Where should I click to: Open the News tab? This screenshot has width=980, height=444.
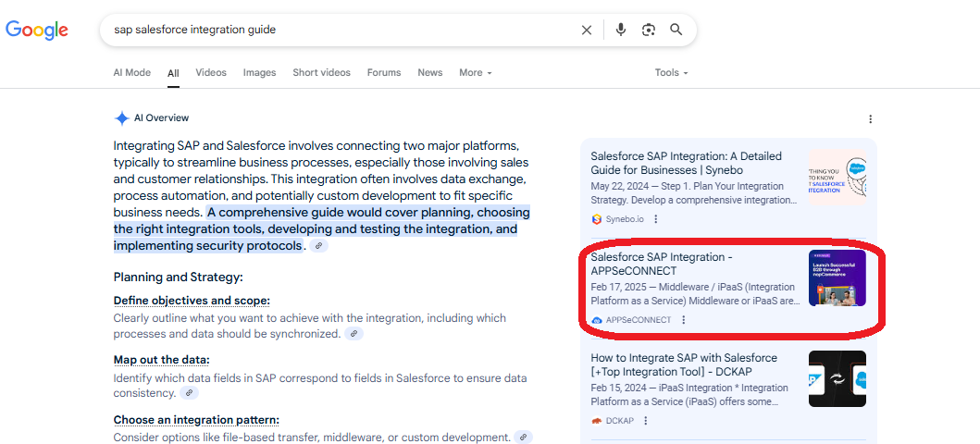point(430,72)
